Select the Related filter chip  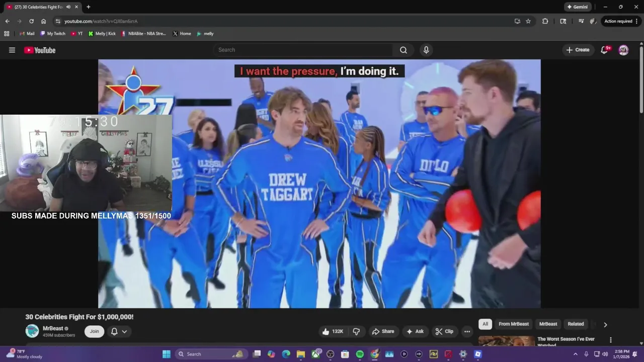point(576,324)
